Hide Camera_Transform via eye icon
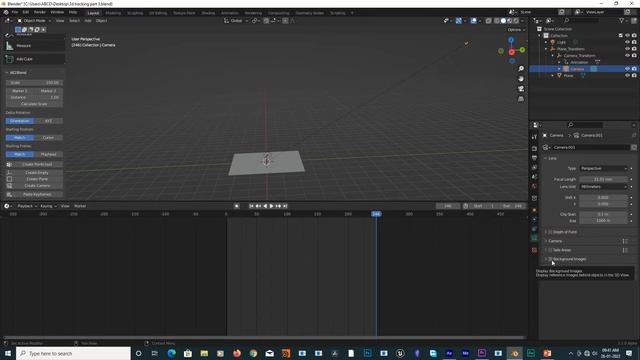This screenshot has width=640, height=360. (x=627, y=55)
